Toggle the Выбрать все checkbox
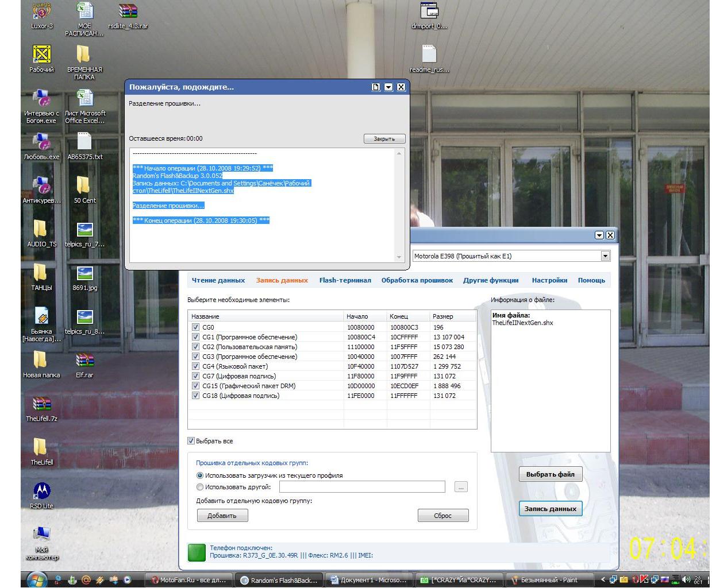 coord(191,441)
